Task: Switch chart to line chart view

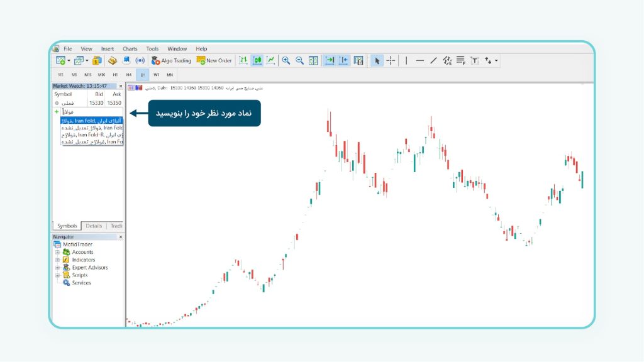Action: pos(271,60)
